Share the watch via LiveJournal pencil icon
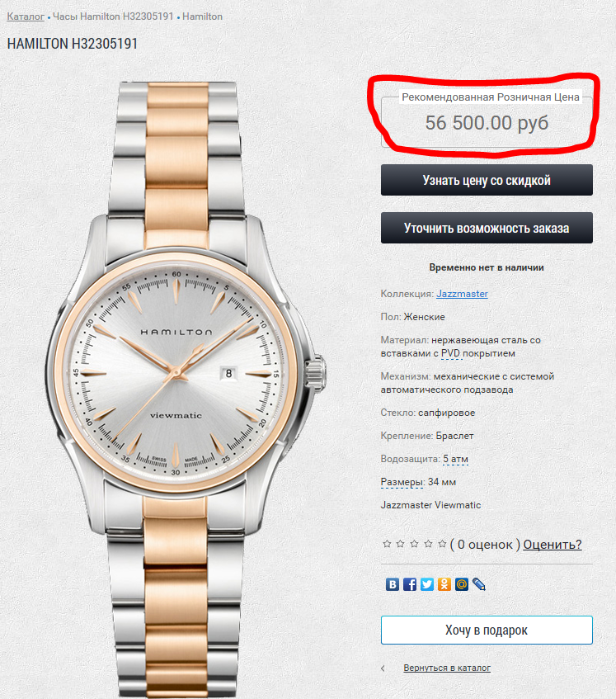The width and height of the screenshot is (616, 699). (479, 584)
